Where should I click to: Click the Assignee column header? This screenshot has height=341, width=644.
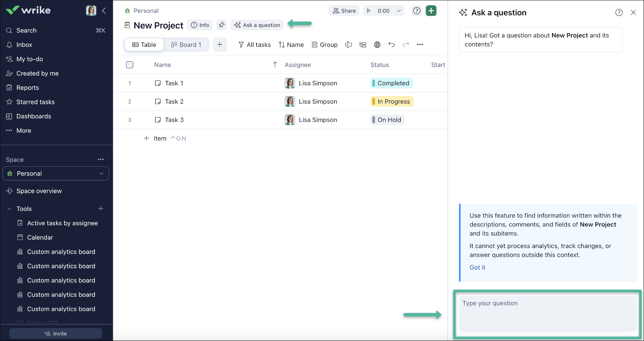(x=298, y=65)
